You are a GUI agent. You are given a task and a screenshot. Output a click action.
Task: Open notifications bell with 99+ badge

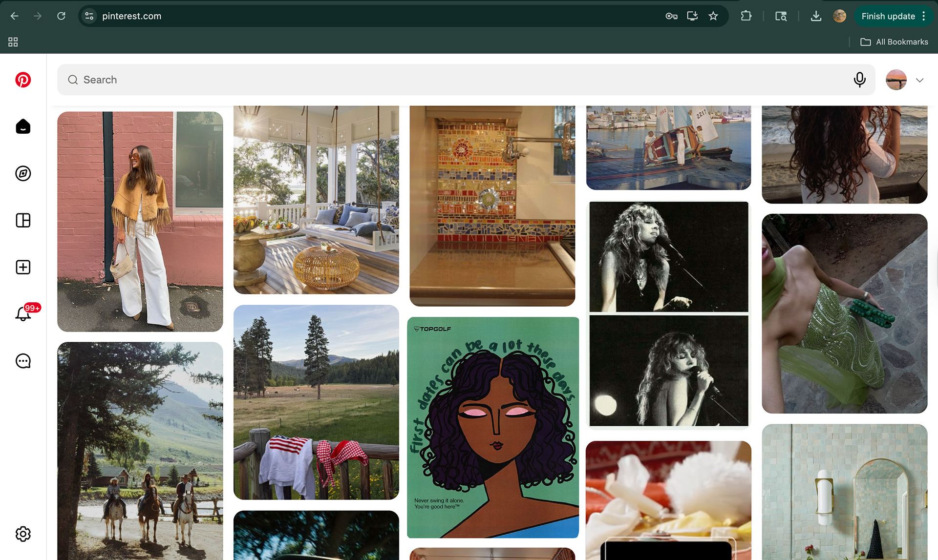(x=23, y=313)
